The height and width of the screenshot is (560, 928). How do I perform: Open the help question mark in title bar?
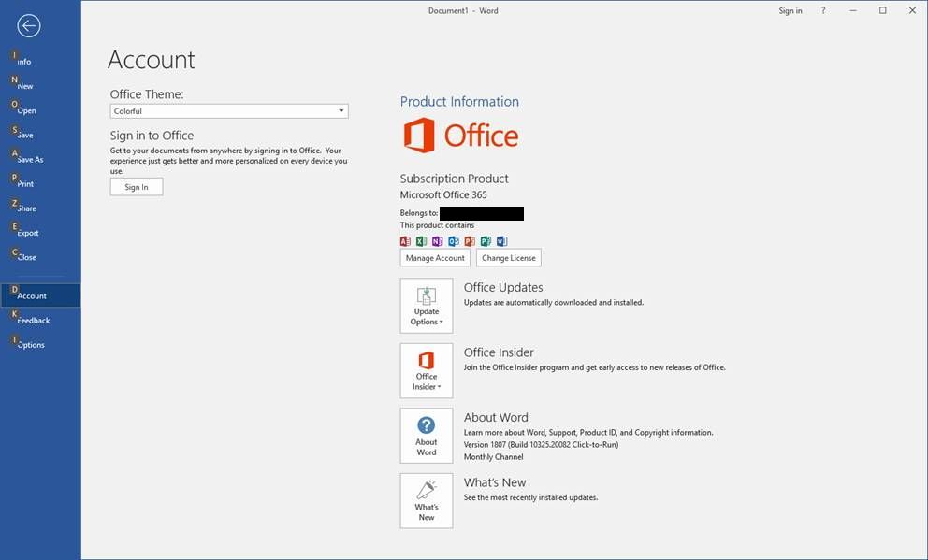click(822, 10)
